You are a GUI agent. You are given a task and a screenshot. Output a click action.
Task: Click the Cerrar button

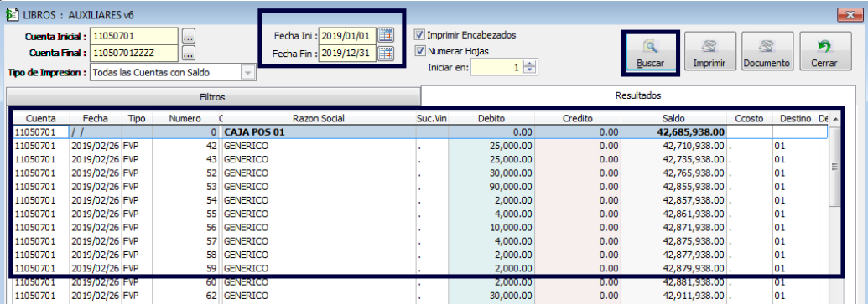coord(825,51)
